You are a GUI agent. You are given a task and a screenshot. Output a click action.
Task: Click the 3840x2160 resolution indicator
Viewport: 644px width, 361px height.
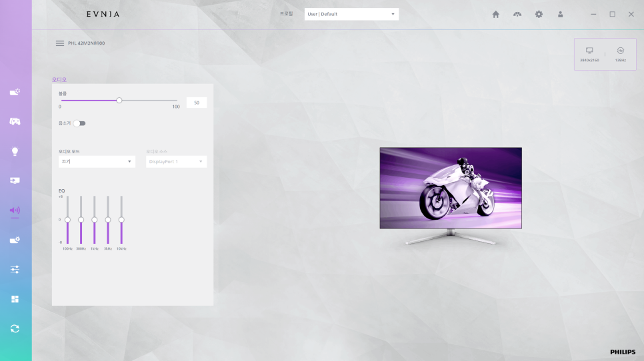click(x=589, y=54)
